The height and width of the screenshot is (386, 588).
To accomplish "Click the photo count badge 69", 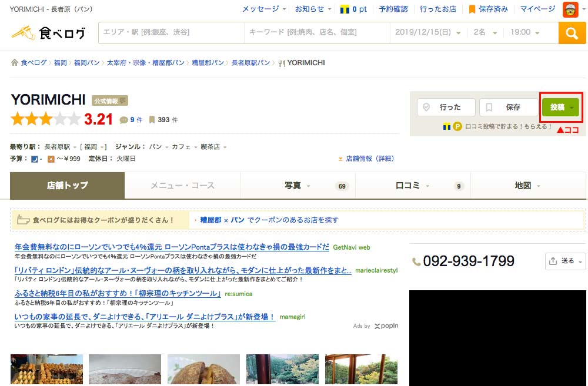I will pyautogui.click(x=342, y=186).
